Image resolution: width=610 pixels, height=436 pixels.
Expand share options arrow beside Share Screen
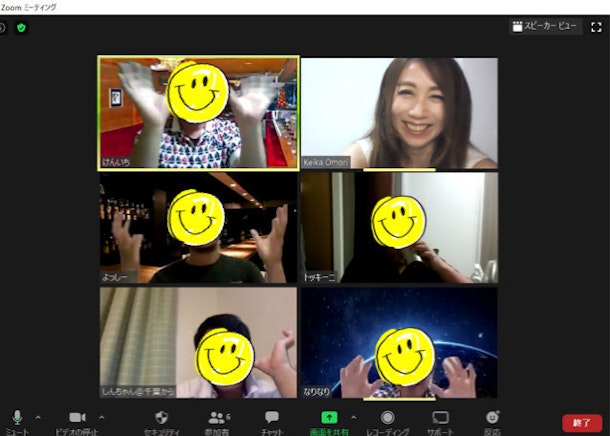[x=352, y=416]
